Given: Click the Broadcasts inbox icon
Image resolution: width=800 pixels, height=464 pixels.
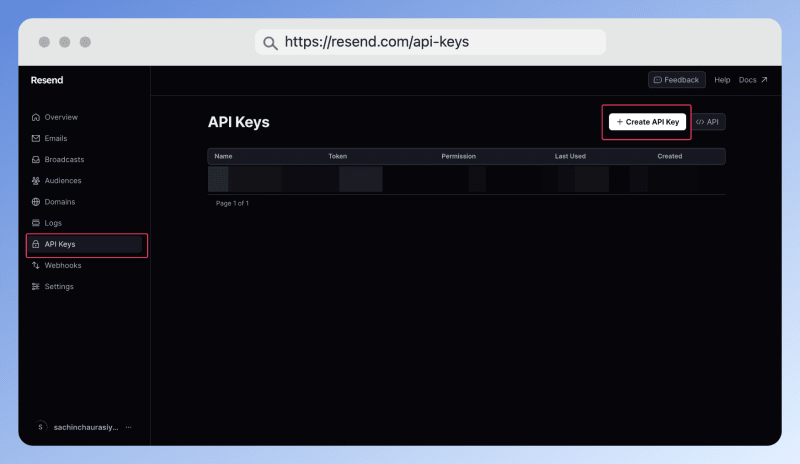Looking at the screenshot, I should click(x=36, y=160).
